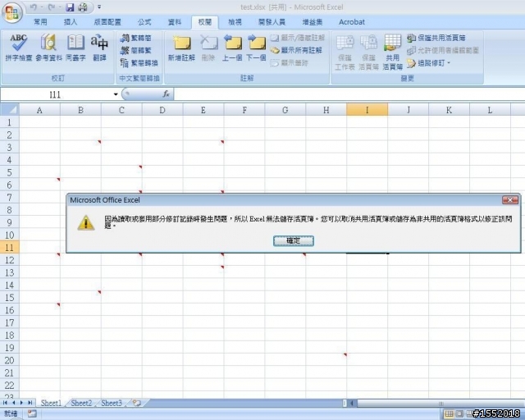Viewport: 525px width, 420px height.
Task: Switch to Sheet3 tab
Action: click(x=112, y=403)
